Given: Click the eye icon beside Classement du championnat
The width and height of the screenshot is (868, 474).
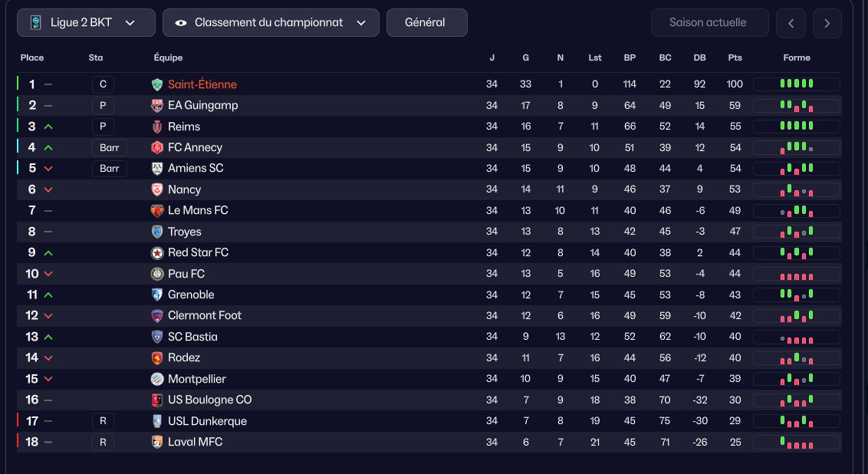Looking at the screenshot, I should [181, 23].
